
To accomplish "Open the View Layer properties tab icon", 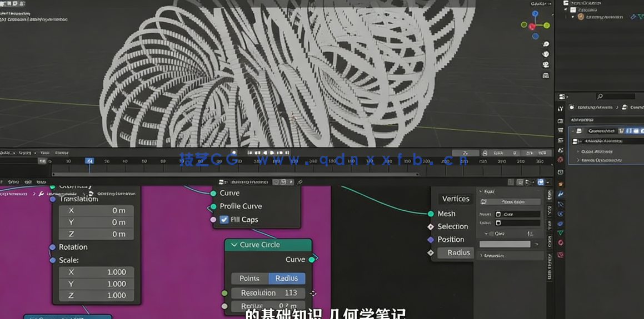I will [x=561, y=140].
